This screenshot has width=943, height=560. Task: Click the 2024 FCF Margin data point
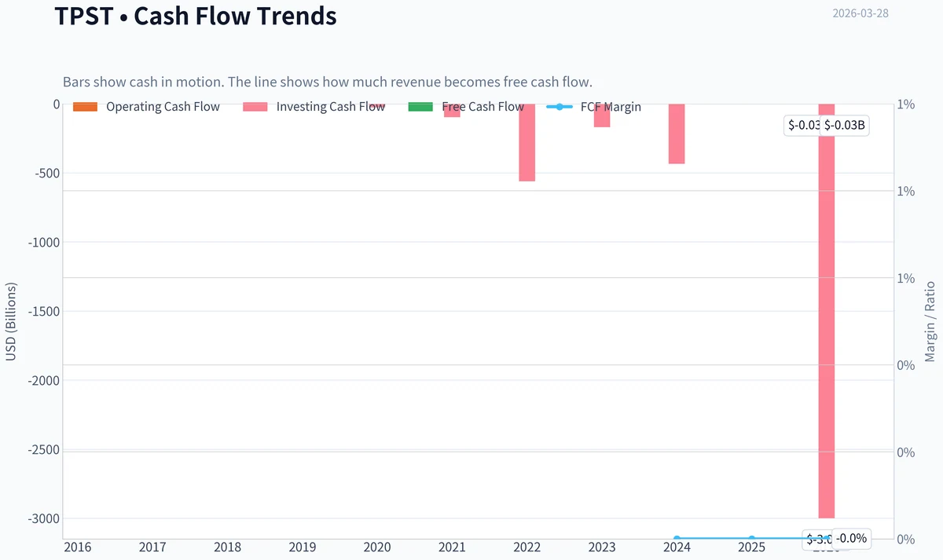point(677,539)
